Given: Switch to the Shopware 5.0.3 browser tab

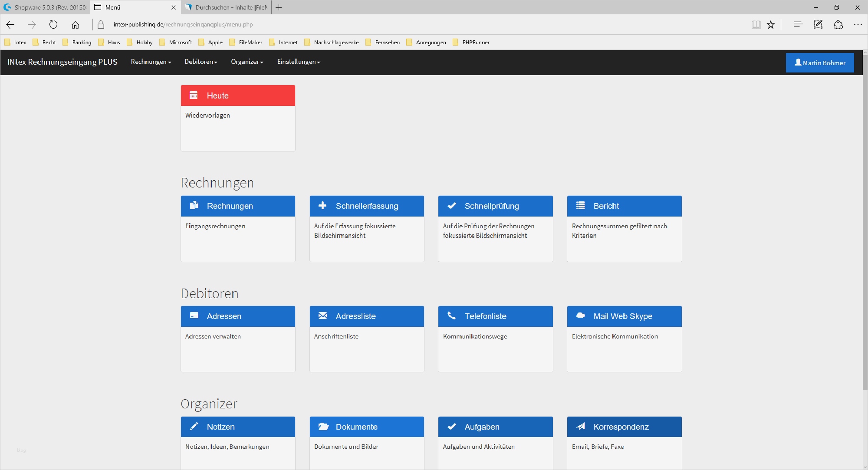Looking at the screenshot, I should coord(46,7).
